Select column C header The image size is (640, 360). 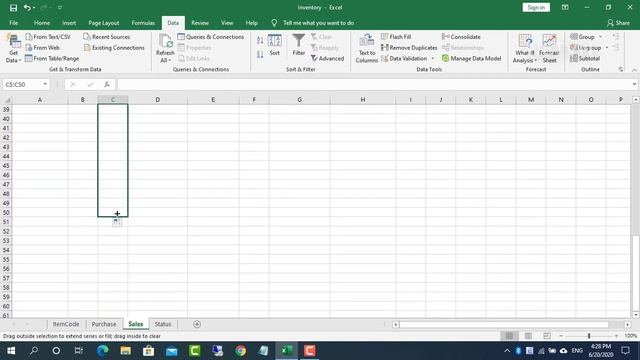coord(113,99)
